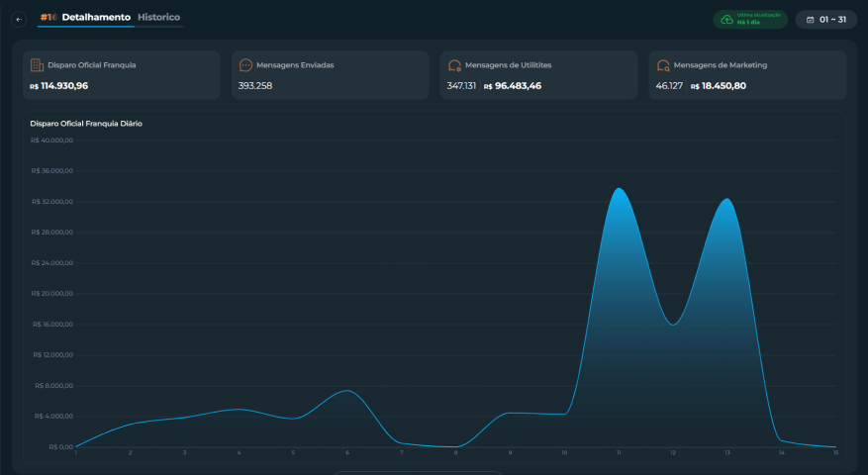The width and height of the screenshot is (868, 475).
Task: Open the Mensagens Enviadas card
Action: [330, 75]
